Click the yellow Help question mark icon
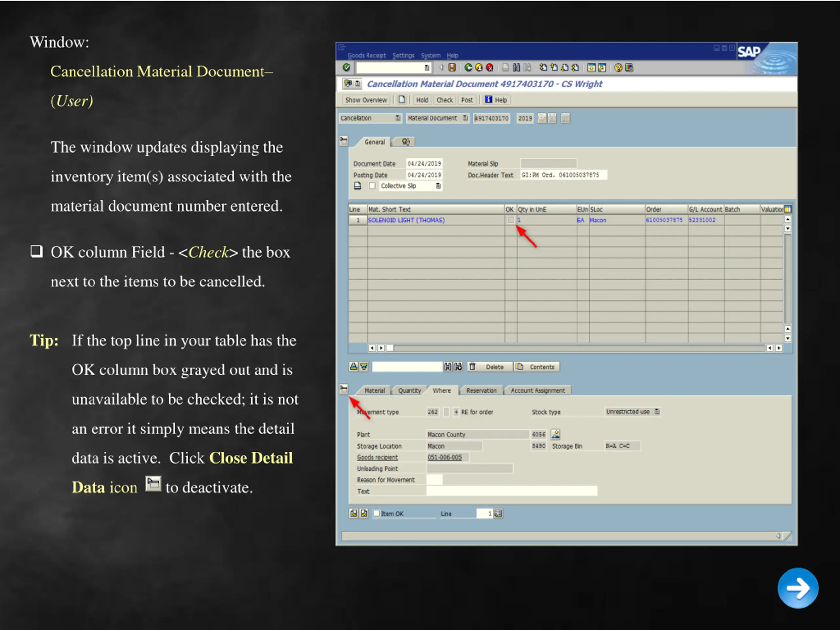The height and width of the screenshot is (630, 840). [x=618, y=68]
